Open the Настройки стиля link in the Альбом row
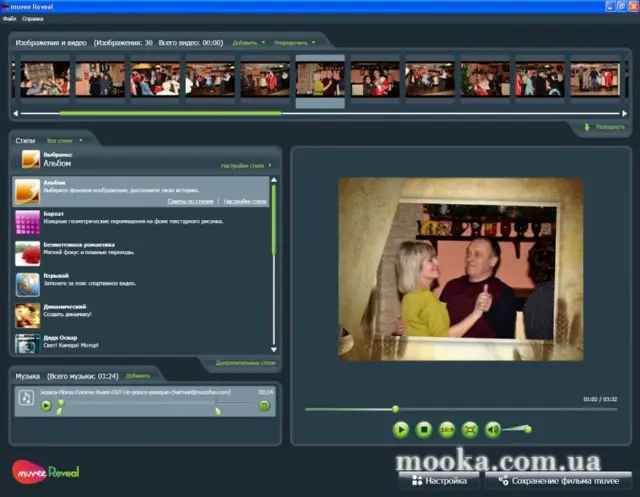This screenshot has width=640, height=497. [x=245, y=201]
